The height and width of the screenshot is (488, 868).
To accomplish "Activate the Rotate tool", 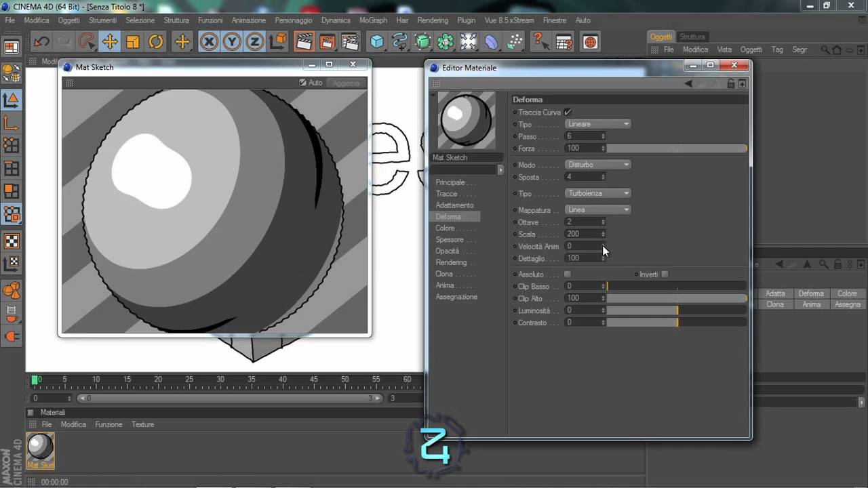I will [156, 42].
